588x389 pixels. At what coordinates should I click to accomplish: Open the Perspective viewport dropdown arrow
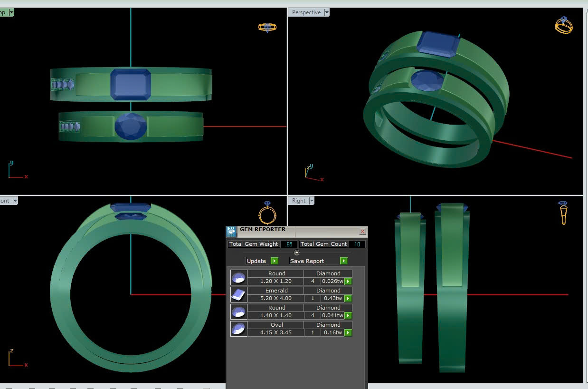pos(326,12)
